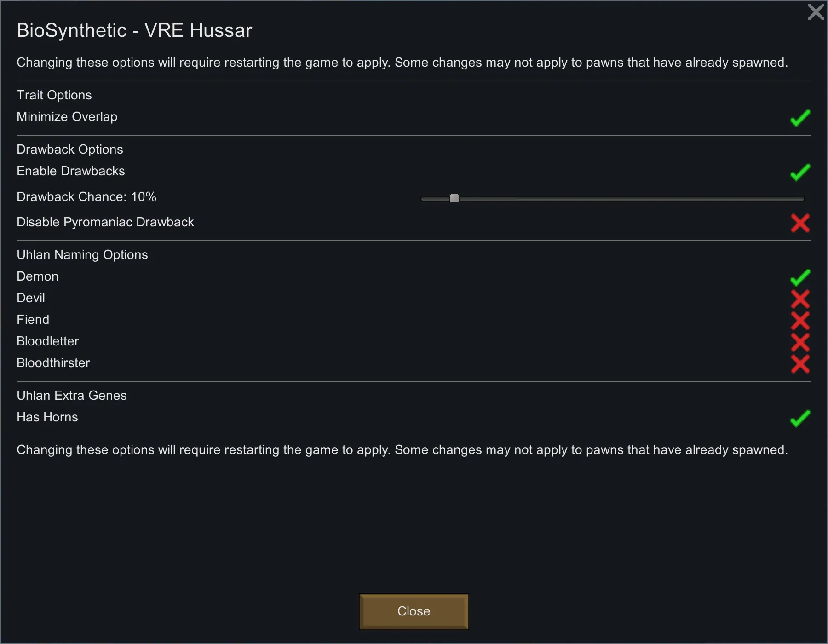Click the Minimize Overlap label text
The image size is (828, 644).
(x=67, y=117)
